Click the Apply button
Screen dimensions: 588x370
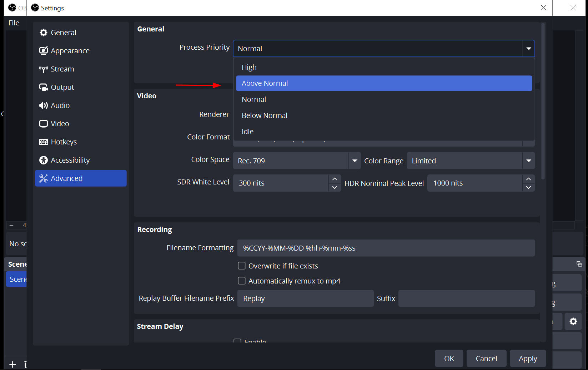click(527, 358)
